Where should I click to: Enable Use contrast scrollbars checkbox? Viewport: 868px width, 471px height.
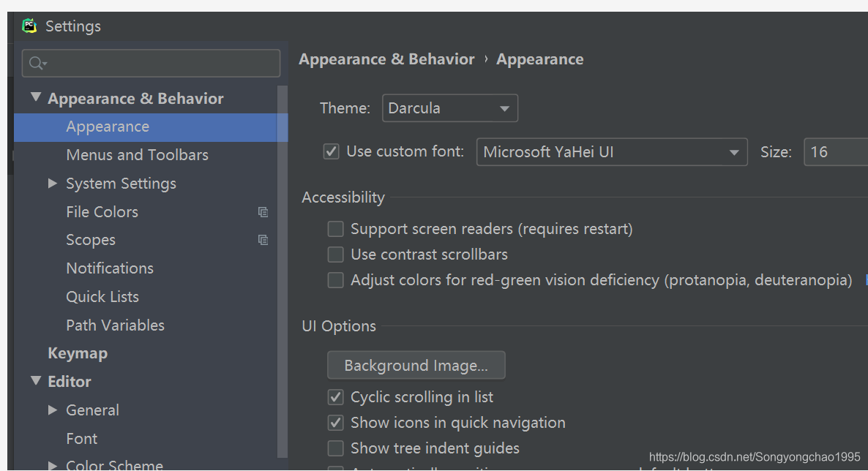[x=335, y=255]
